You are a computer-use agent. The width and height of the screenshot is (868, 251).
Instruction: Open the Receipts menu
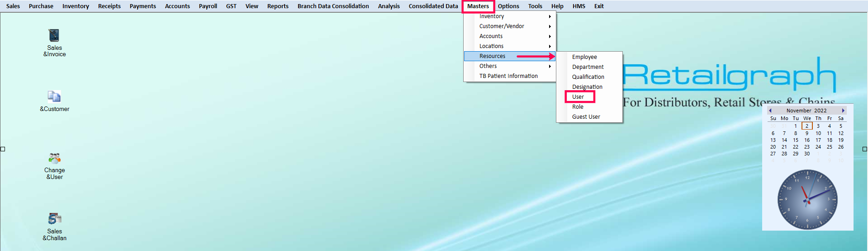(x=109, y=6)
